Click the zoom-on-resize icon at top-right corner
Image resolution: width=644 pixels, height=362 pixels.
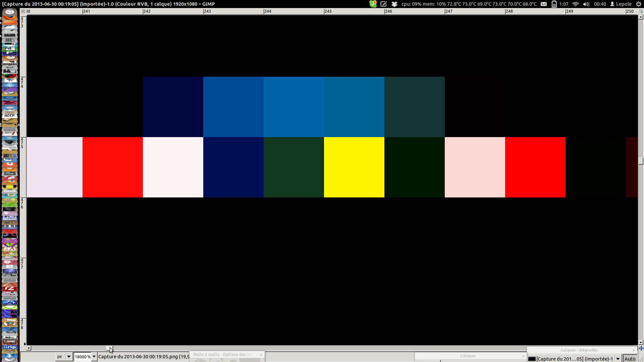pos(641,11)
